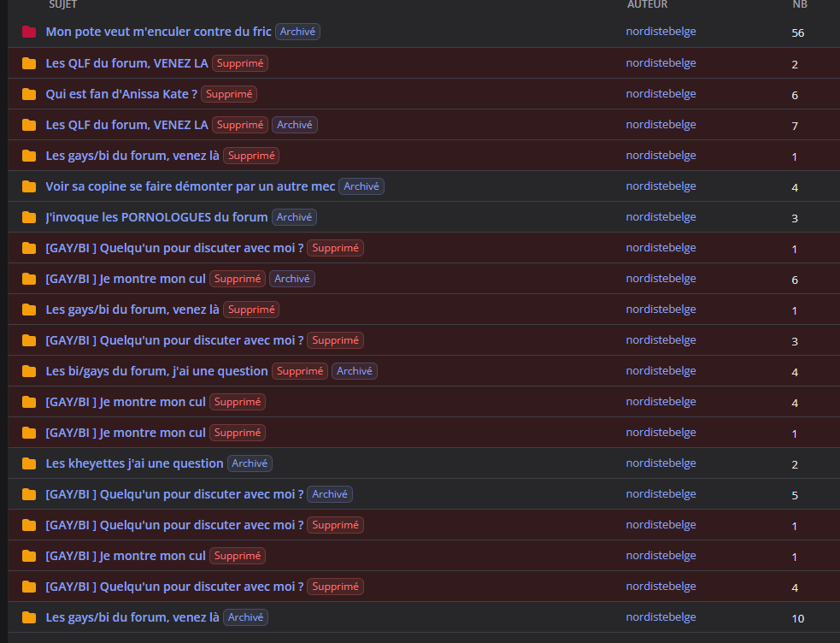This screenshot has height=643, width=840.
Task: Click folder icon of the 7-reply "Les QLF du forum" topic
Action: (29, 125)
